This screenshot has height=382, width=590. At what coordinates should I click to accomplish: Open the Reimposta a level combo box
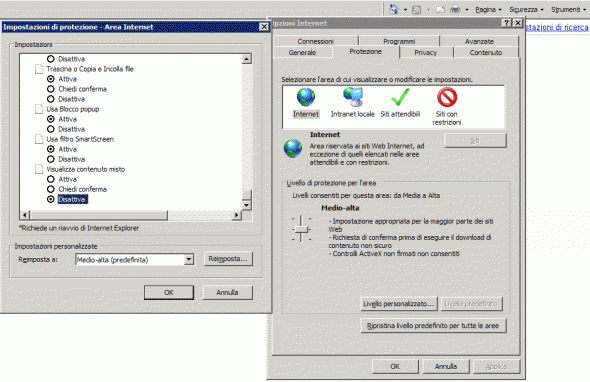pyautogui.click(x=135, y=260)
